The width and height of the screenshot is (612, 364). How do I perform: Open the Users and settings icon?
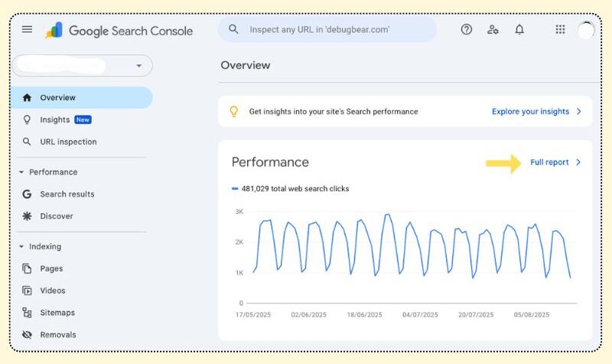(493, 29)
